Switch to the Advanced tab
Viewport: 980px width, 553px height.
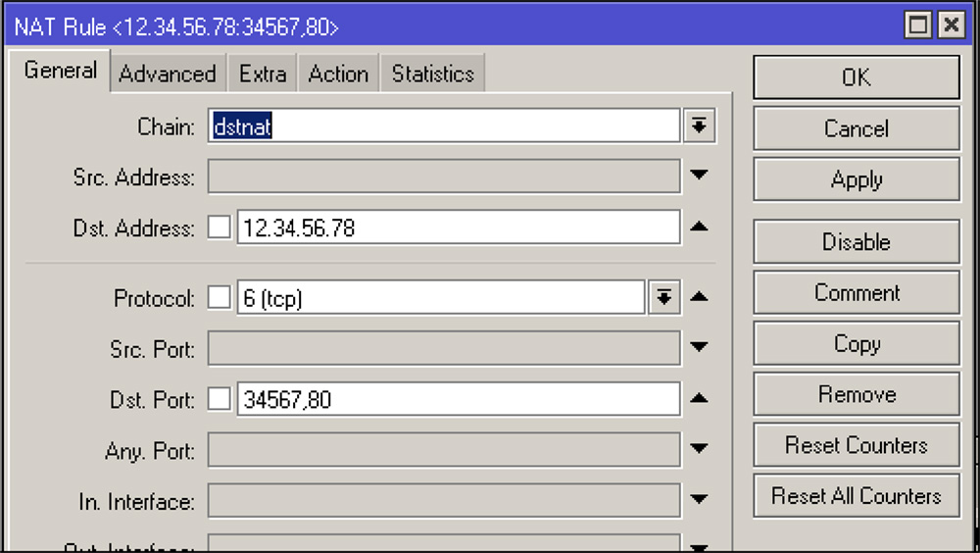[x=168, y=75]
